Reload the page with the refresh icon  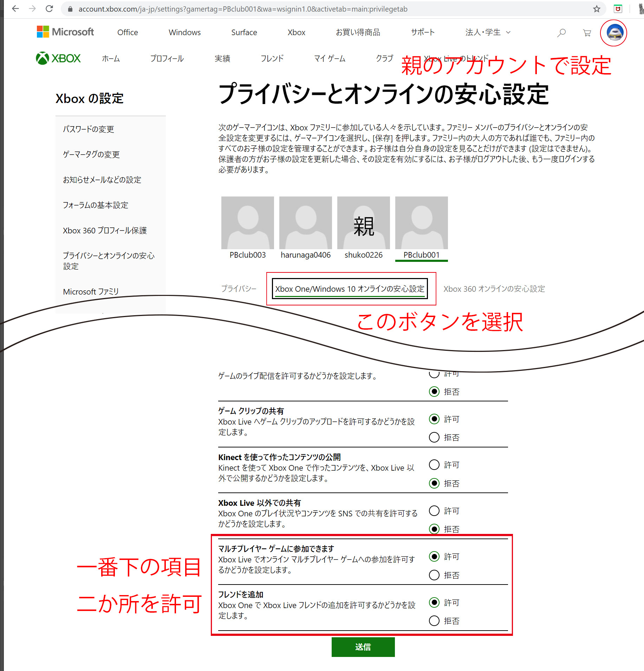50,9
